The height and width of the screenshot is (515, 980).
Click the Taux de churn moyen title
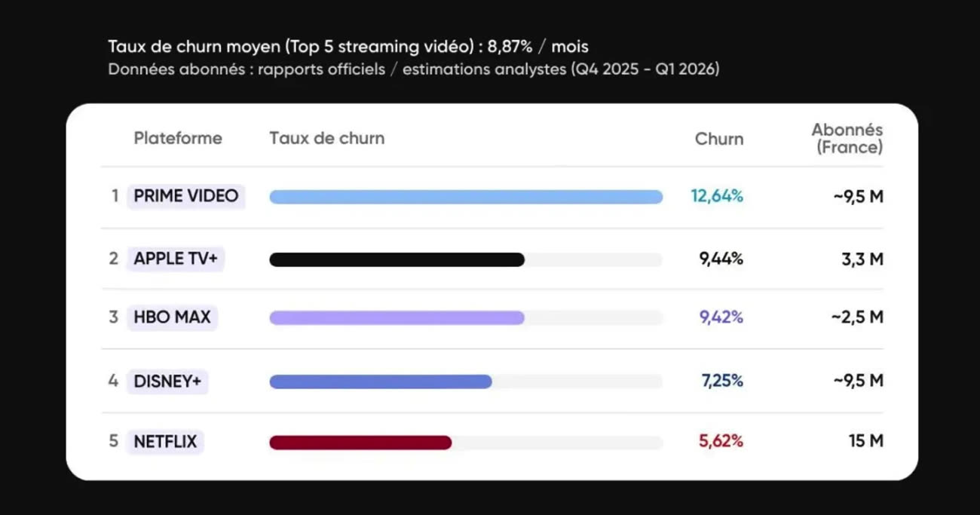(348, 47)
